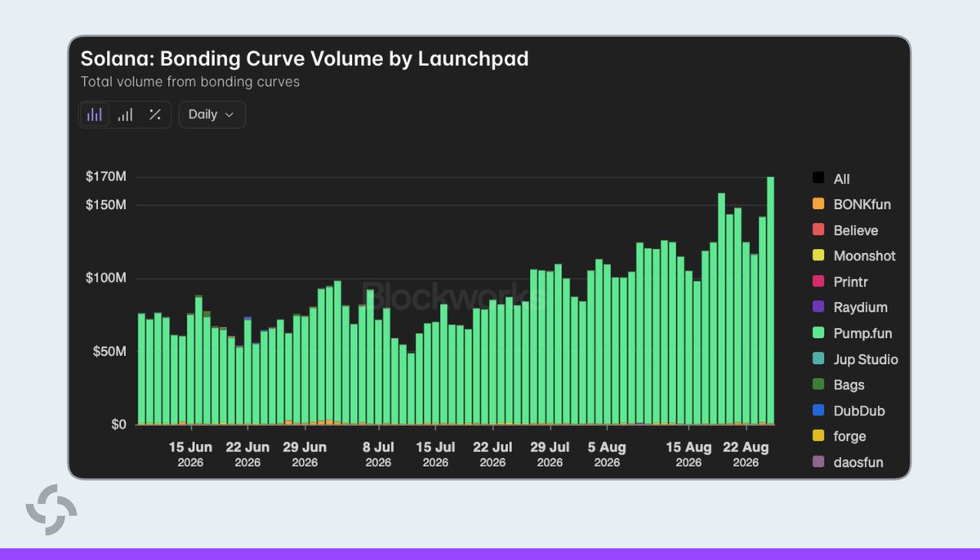The height and width of the screenshot is (560, 980).
Task: Click the orange BONKfun color dot
Action: (x=817, y=205)
